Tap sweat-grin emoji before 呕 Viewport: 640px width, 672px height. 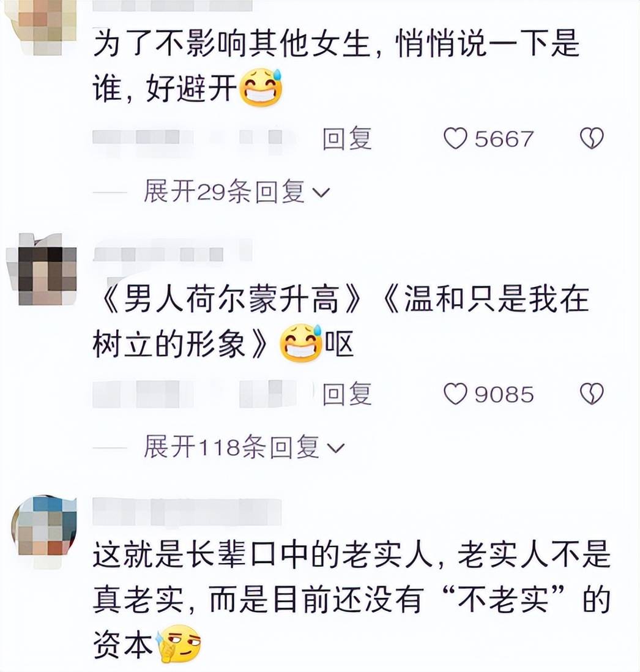300,343
